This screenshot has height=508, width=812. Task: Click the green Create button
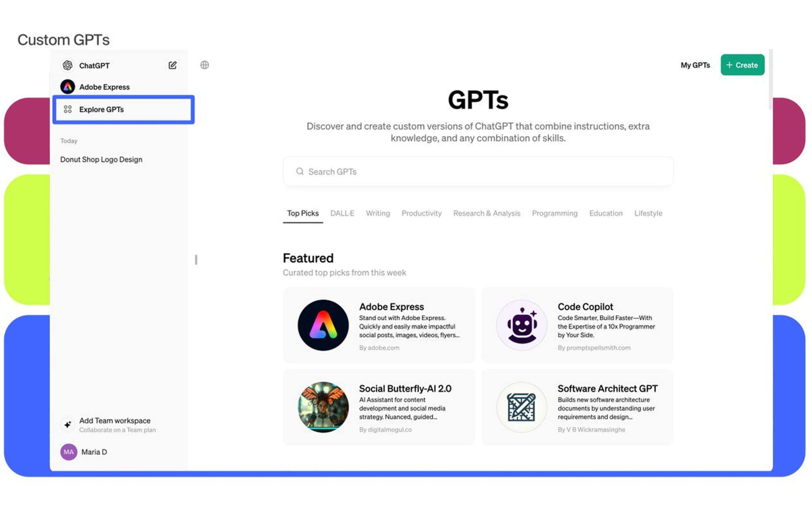(743, 65)
